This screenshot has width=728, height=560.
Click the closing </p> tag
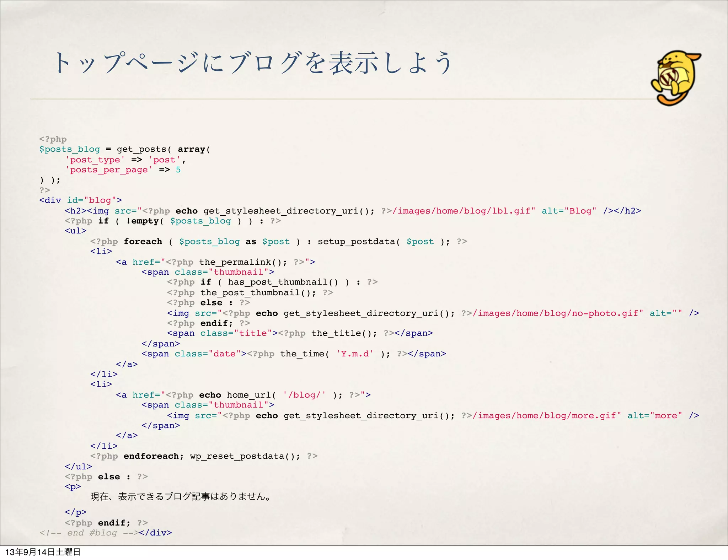[76, 512]
